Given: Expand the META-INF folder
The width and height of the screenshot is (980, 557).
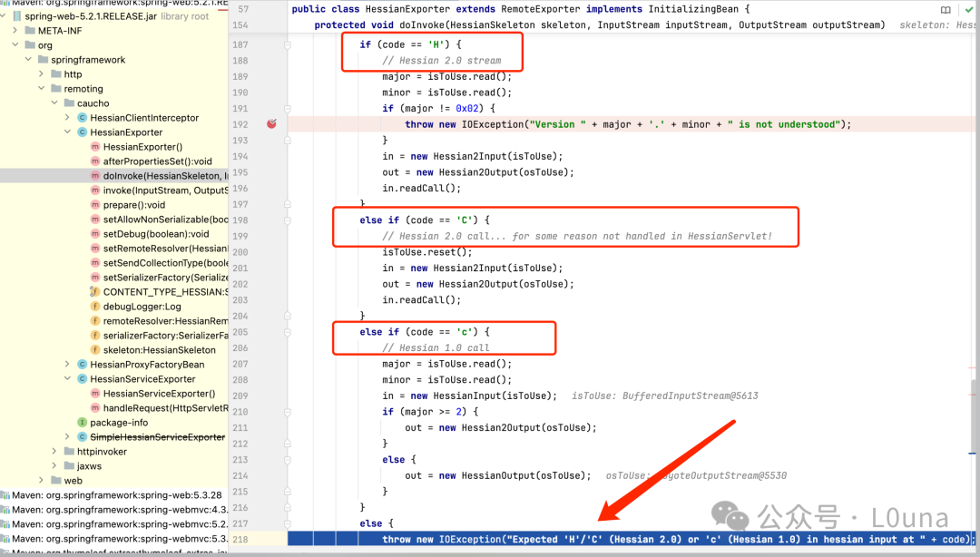Looking at the screenshot, I should click(15, 31).
